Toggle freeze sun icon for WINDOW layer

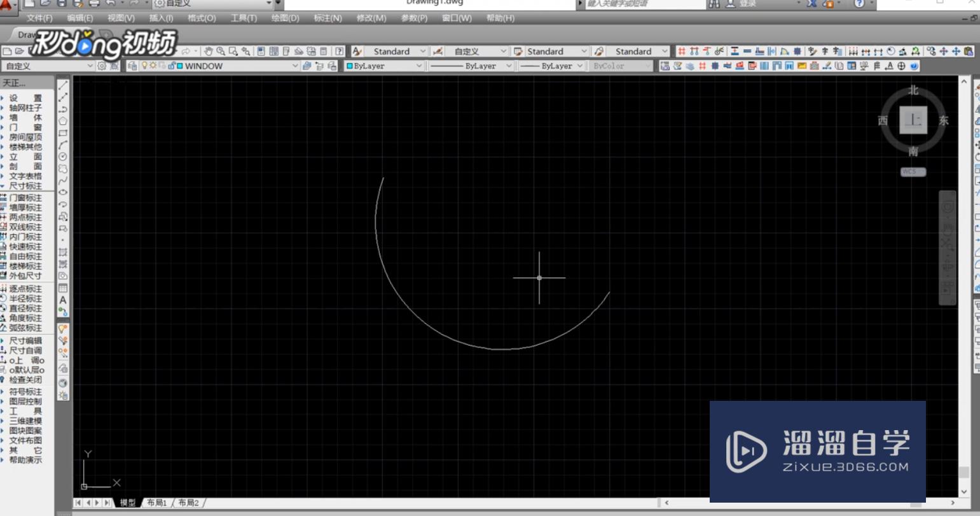[153, 66]
